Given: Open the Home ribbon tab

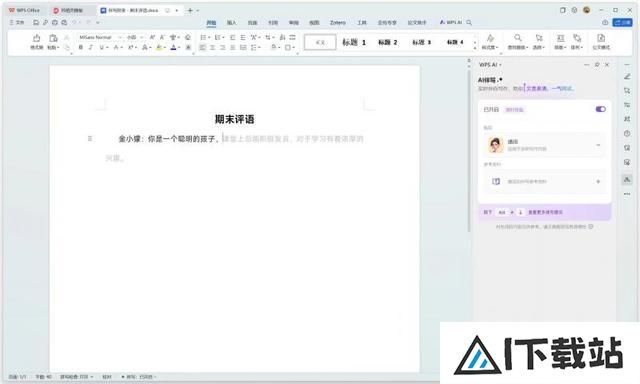Looking at the screenshot, I should (211, 23).
